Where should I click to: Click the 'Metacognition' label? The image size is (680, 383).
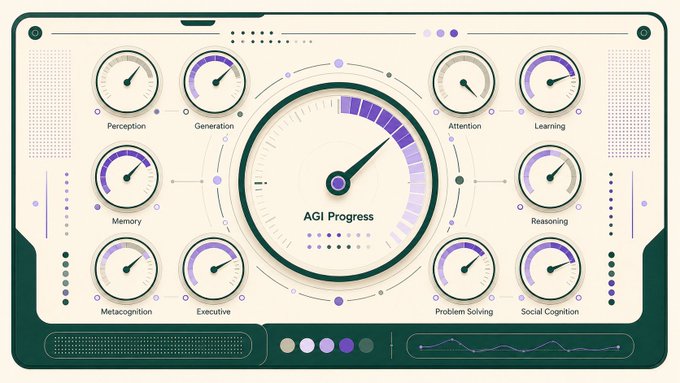126,312
